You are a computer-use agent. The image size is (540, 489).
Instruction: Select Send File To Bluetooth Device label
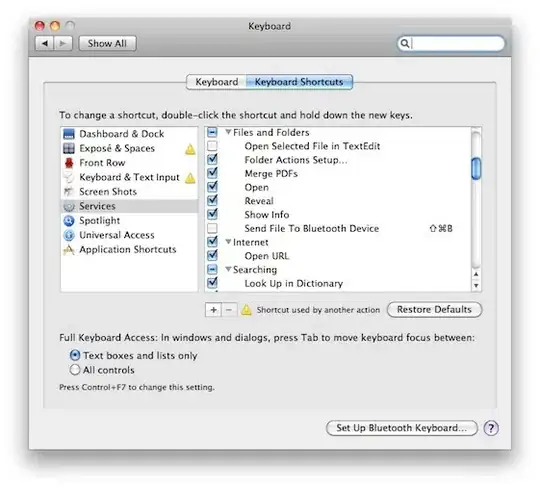312,229
